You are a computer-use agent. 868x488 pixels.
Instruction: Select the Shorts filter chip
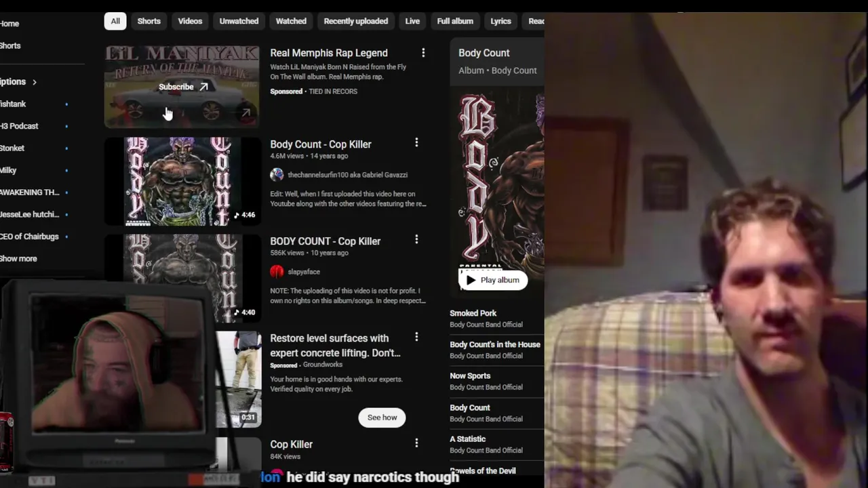[x=149, y=21]
